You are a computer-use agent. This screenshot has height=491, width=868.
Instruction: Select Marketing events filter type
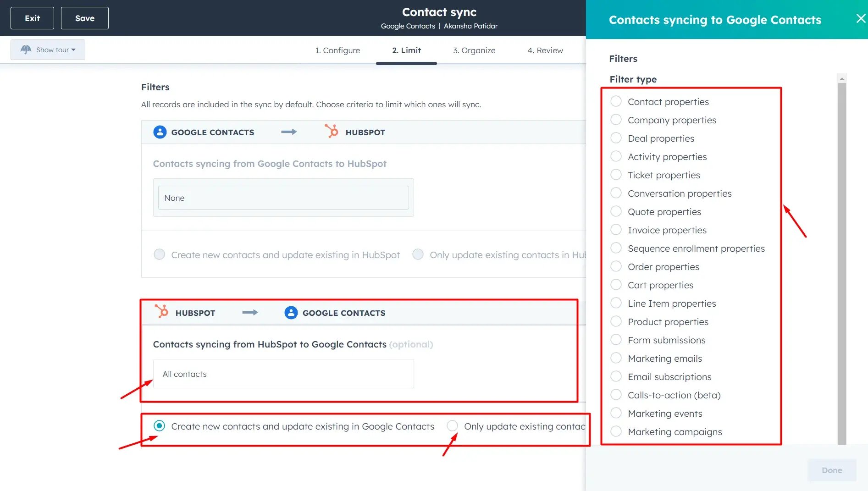[616, 413]
